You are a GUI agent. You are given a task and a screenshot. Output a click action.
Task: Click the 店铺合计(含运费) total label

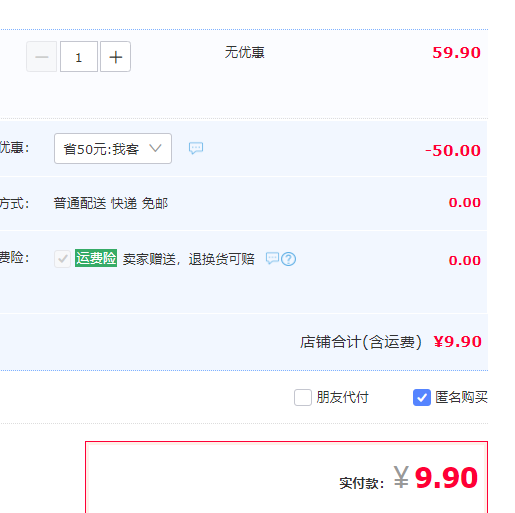(x=361, y=342)
